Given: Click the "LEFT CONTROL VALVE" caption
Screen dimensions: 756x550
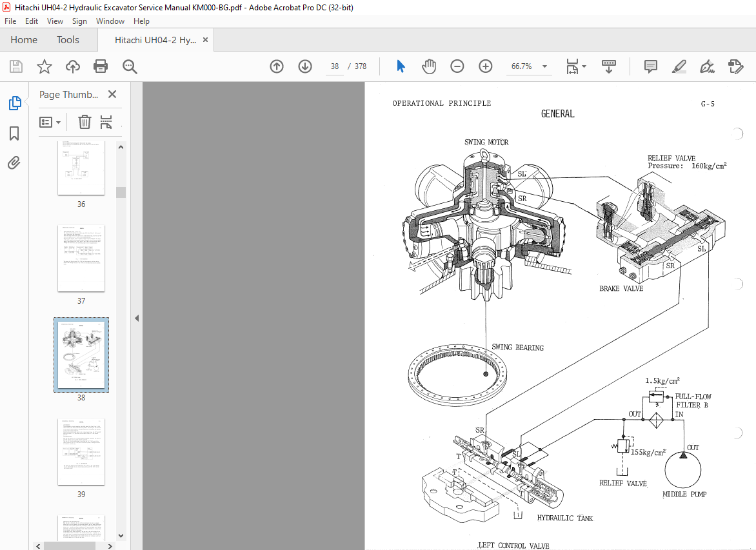Looking at the screenshot, I should point(513,545).
